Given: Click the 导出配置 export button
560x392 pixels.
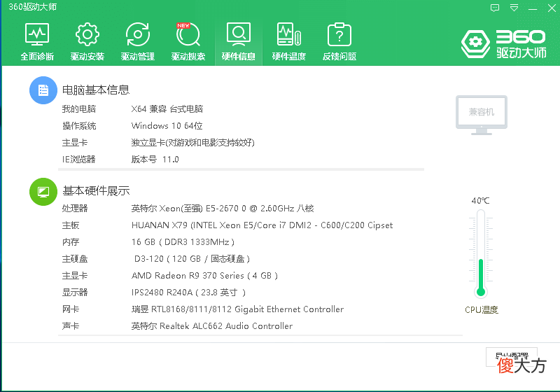Looking at the screenshot, I should (x=512, y=357).
